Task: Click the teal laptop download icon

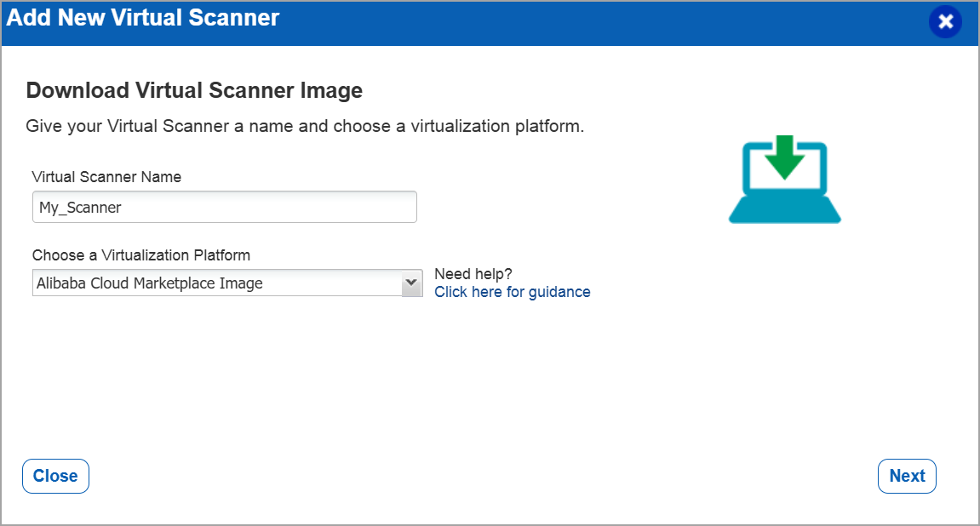Action: coord(783,179)
